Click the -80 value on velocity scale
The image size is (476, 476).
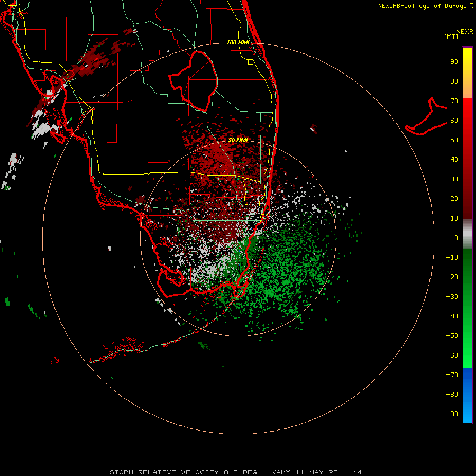pyautogui.click(x=452, y=395)
